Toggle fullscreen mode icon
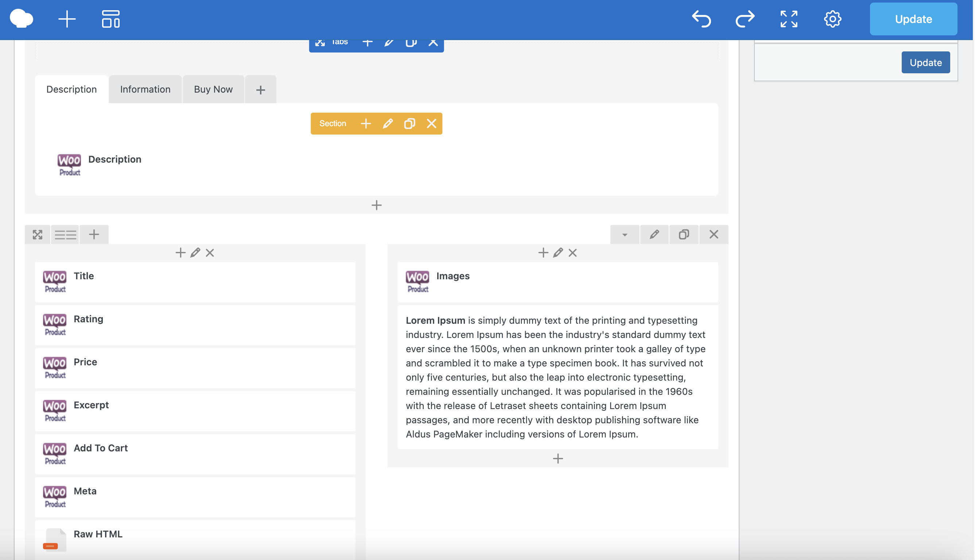The width and height of the screenshot is (975, 560). click(789, 19)
